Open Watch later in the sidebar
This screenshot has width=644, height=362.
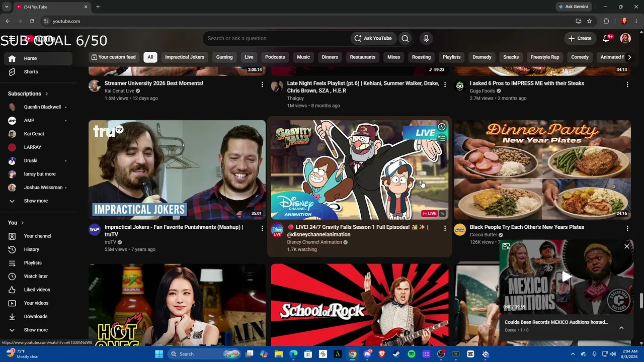click(38, 276)
